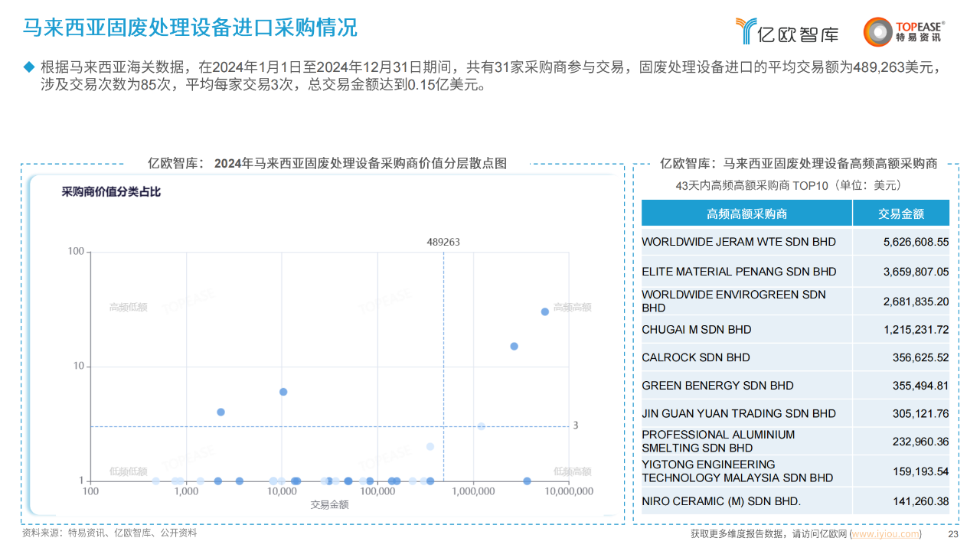Viewport: 980px width, 551px height.
Task: Click amount 232,960.36
Action: point(920,442)
